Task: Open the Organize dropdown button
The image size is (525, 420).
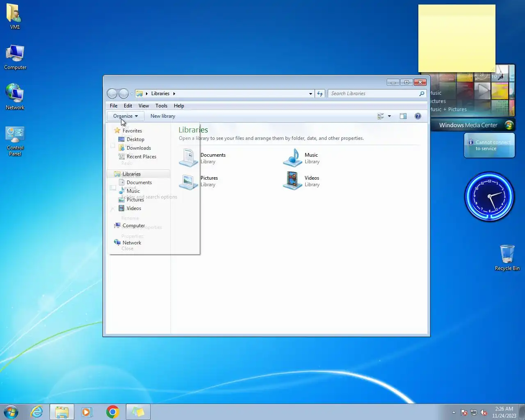Action: pyautogui.click(x=126, y=116)
